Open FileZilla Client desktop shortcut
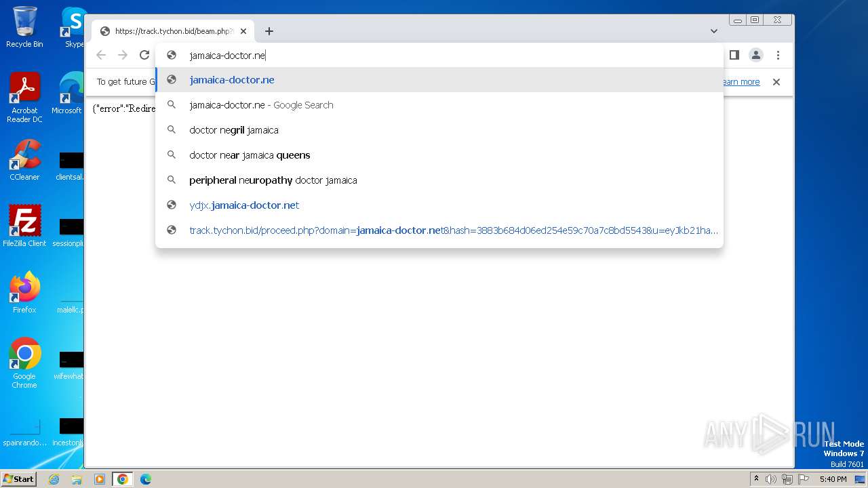Image resolution: width=868 pixels, height=488 pixels. click(x=24, y=226)
